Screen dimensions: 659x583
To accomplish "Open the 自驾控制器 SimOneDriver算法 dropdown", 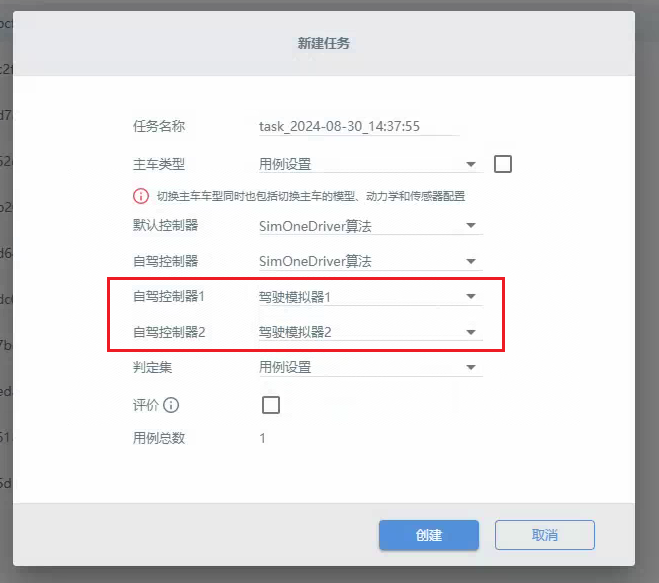I will (369, 261).
